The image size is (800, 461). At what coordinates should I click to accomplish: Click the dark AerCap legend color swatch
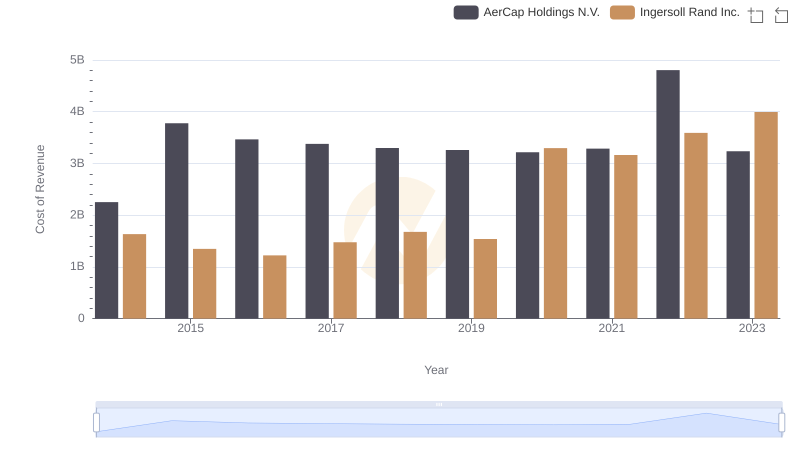coord(466,13)
